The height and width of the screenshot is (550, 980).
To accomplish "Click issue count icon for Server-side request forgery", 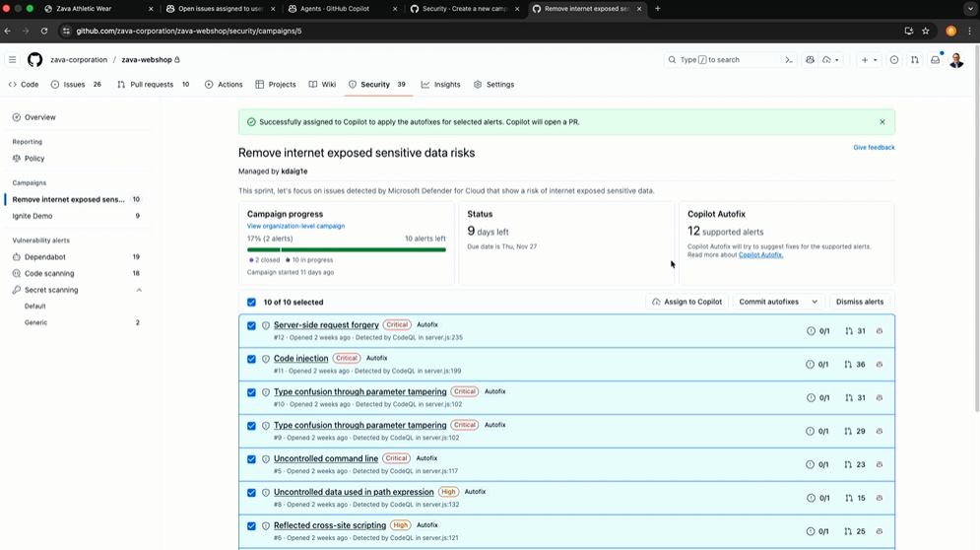I will tap(811, 331).
